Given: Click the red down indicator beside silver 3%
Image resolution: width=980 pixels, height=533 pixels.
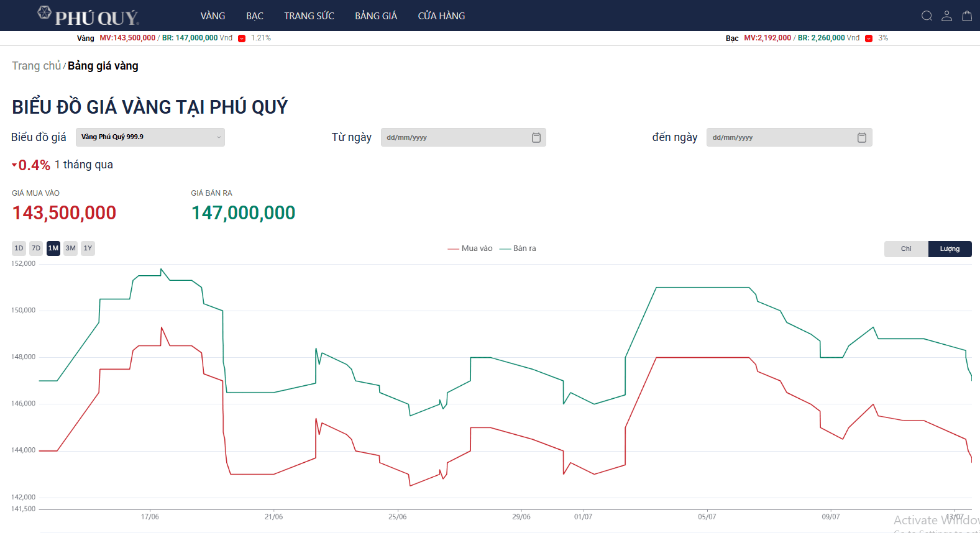Looking at the screenshot, I should click(x=869, y=39).
